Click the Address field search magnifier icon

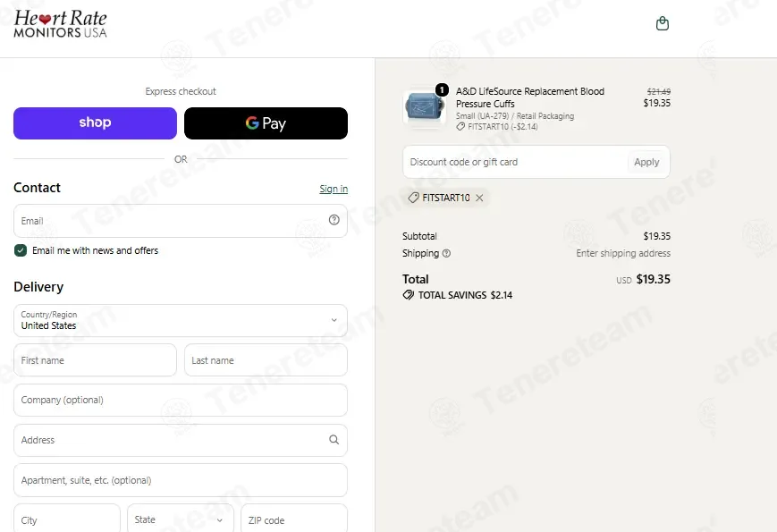tap(334, 440)
